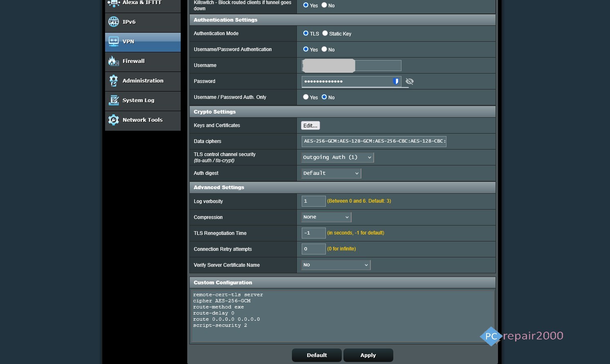Click the Connection Retry attempts field
610x364 pixels.
[x=314, y=249]
